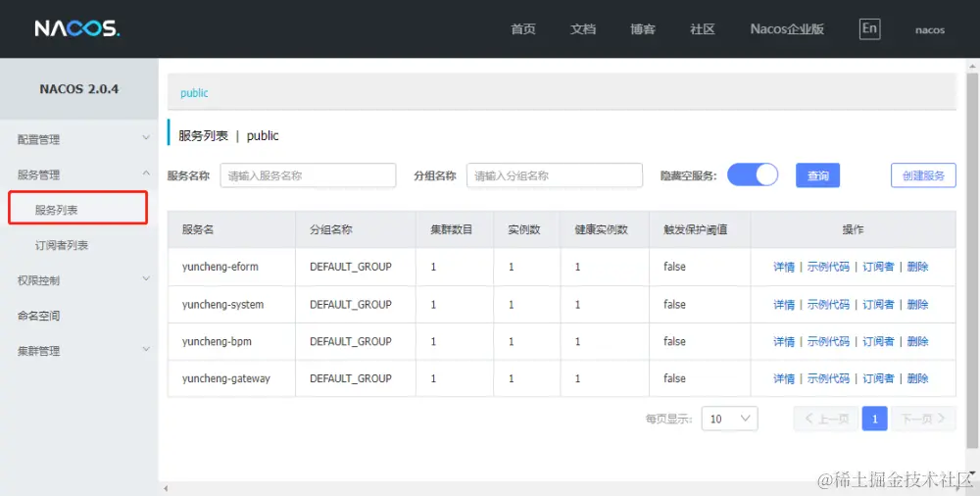Image resolution: width=980 pixels, height=496 pixels.
Task: Click 删除 for yuncheng-system
Action: [917, 305]
